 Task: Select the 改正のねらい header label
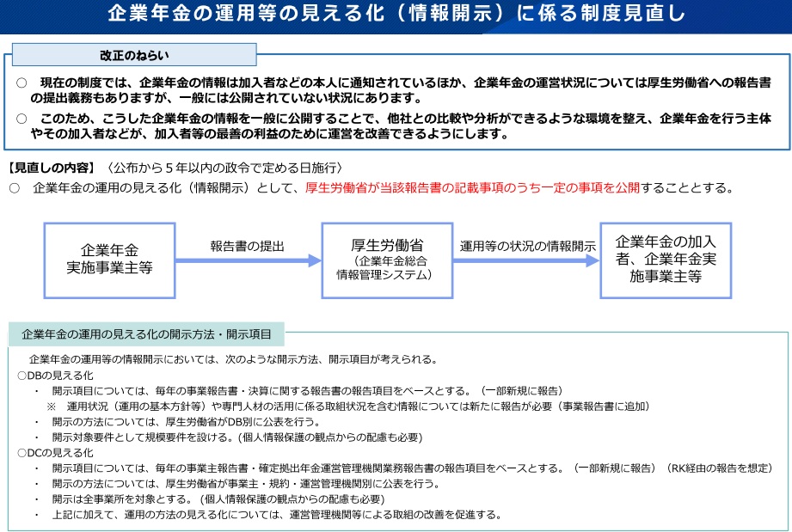pos(133,55)
